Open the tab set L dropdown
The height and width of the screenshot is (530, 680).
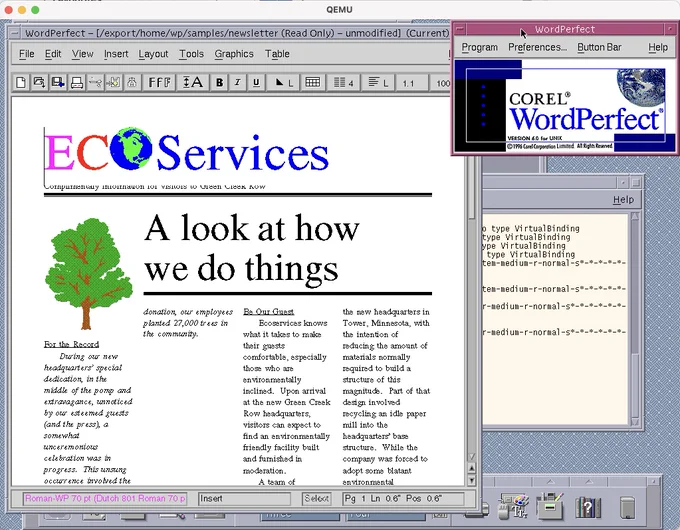pyautogui.click(x=283, y=82)
